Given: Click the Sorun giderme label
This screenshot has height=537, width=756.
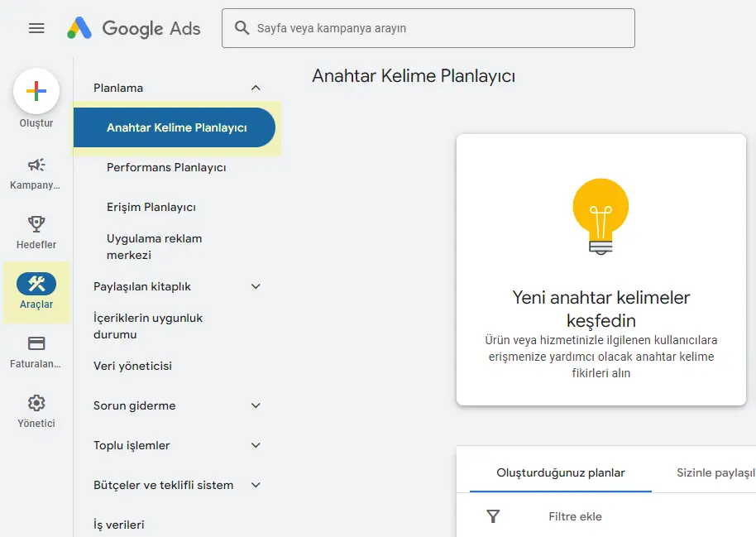Looking at the screenshot, I should tap(135, 405).
